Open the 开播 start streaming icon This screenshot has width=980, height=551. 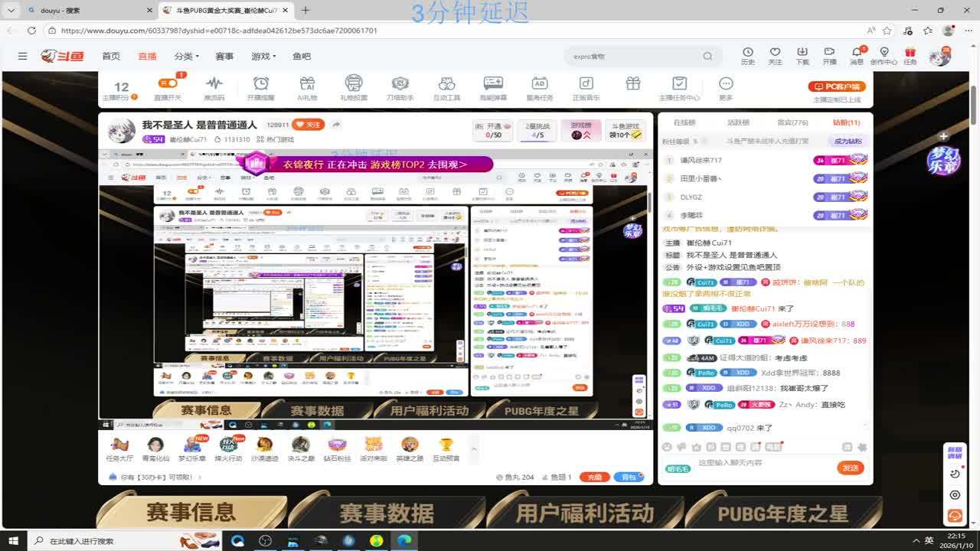(x=829, y=56)
